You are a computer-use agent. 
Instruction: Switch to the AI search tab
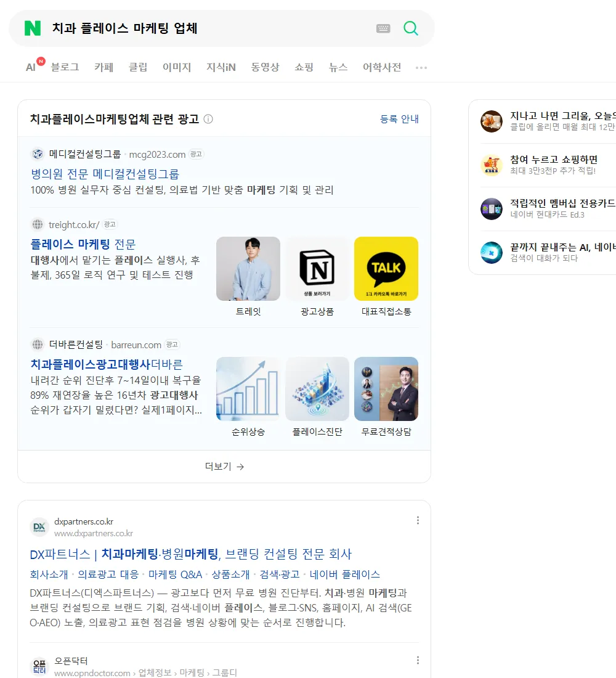(31, 67)
